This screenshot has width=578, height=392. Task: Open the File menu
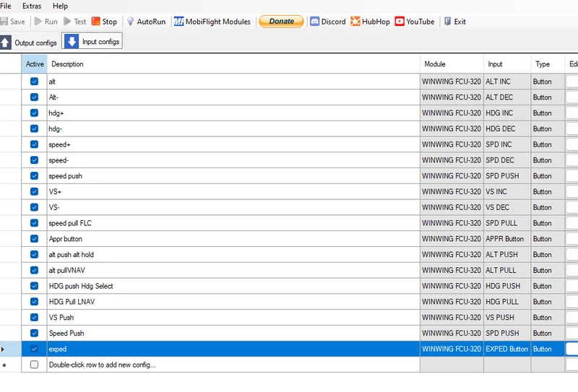pos(6,6)
